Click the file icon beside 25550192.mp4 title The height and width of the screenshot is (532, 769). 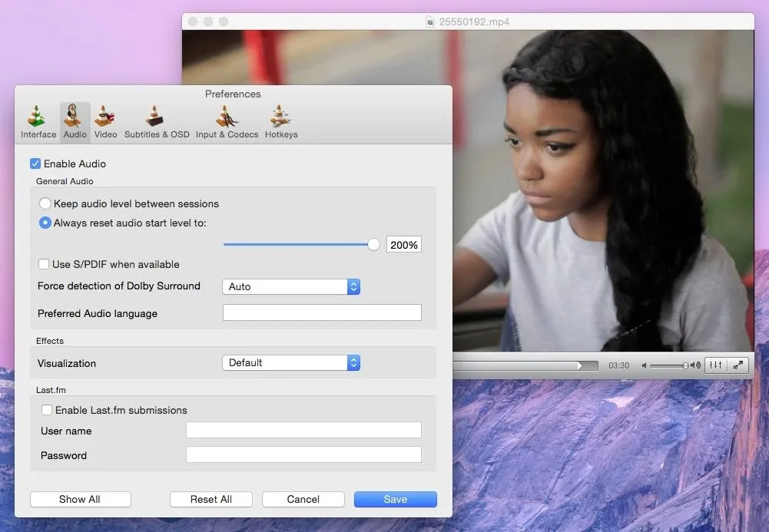coord(430,21)
